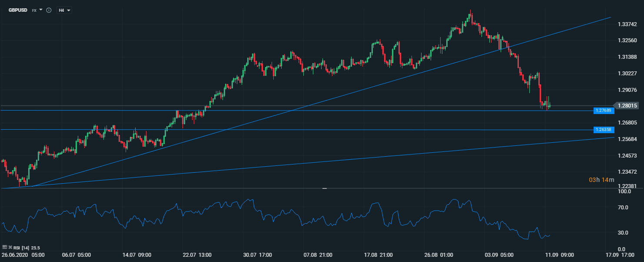644x262 pixels.
Task: Click the 17.09 17:00 time axis label
Action: click(620, 255)
